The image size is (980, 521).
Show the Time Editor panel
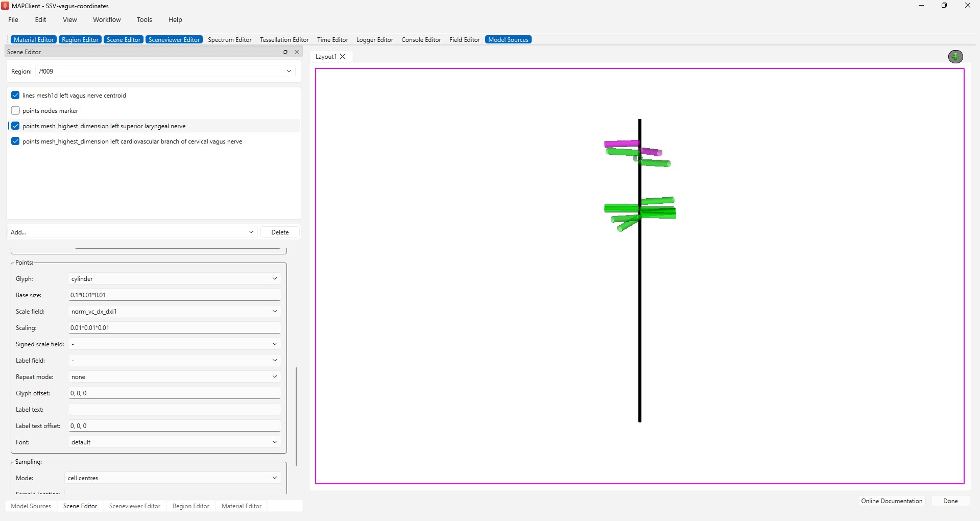tap(332, 40)
